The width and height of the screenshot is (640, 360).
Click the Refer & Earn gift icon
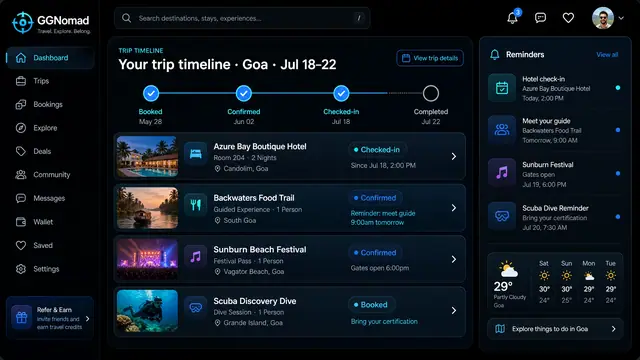(x=22, y=317)
